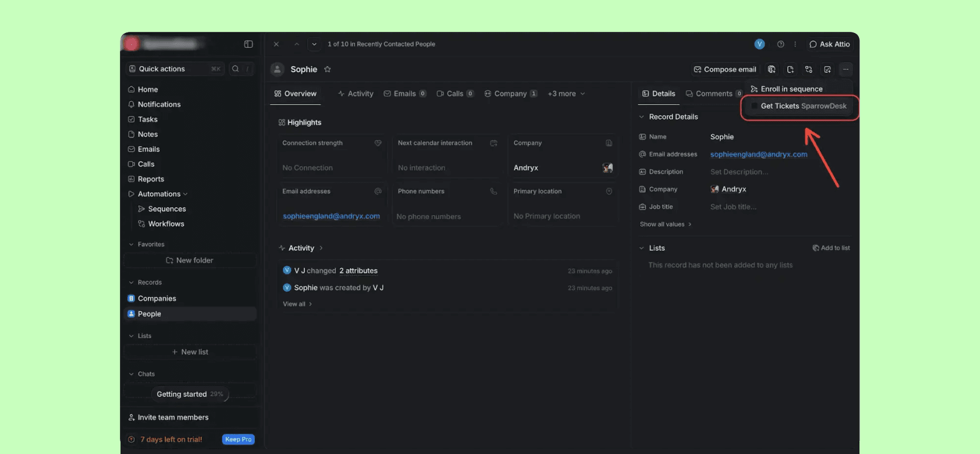Switch to the Company tab
This screenshot has height=454, width=980.
pos(510,94)
